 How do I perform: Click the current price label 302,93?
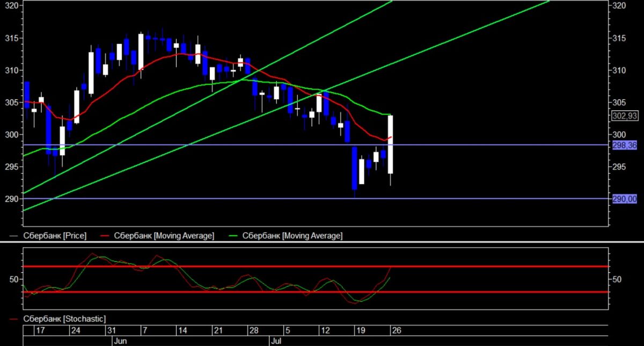(624, 116)
